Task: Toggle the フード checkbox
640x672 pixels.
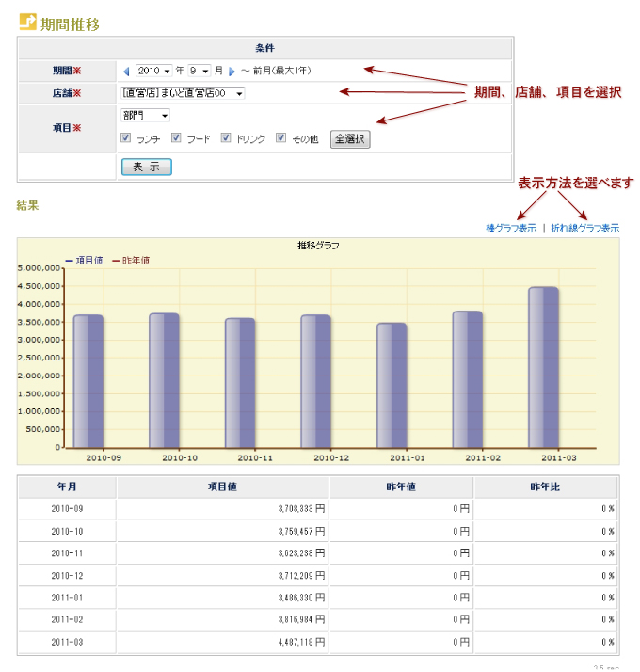Action: coord(176,137)
